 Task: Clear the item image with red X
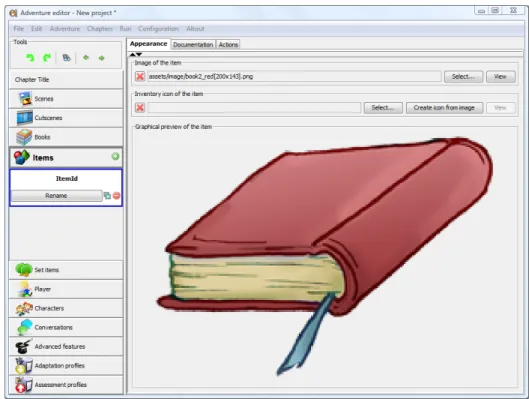(x=140, y=76)
